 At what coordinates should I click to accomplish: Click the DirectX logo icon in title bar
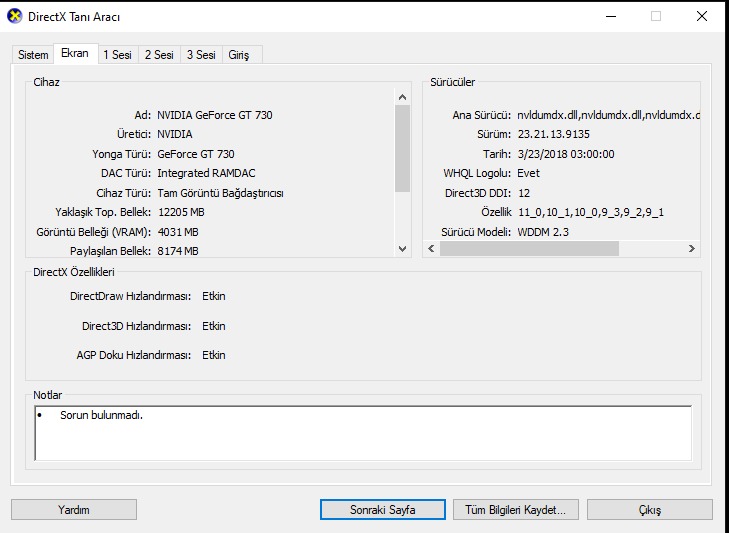pos(15,16)
